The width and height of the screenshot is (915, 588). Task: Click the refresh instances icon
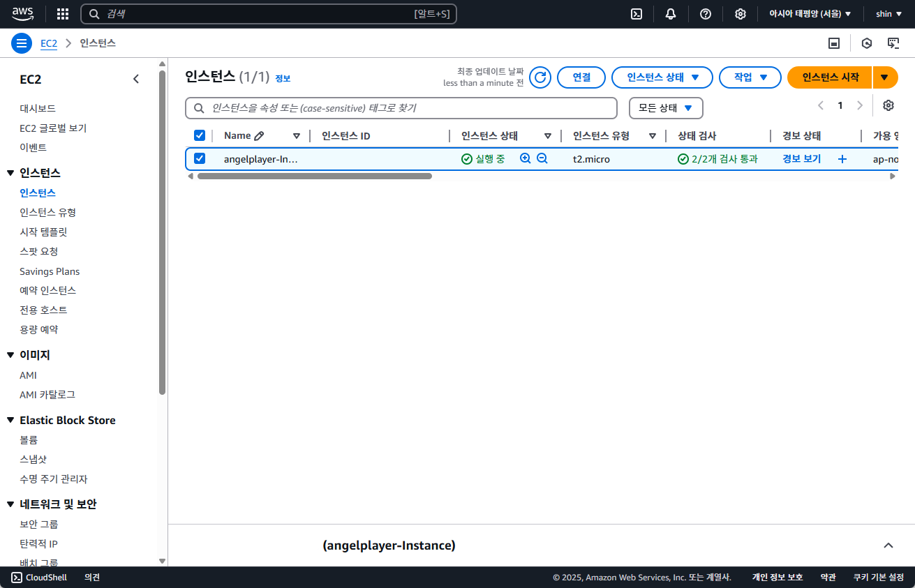pyautogui.click(x=540, y=77)
